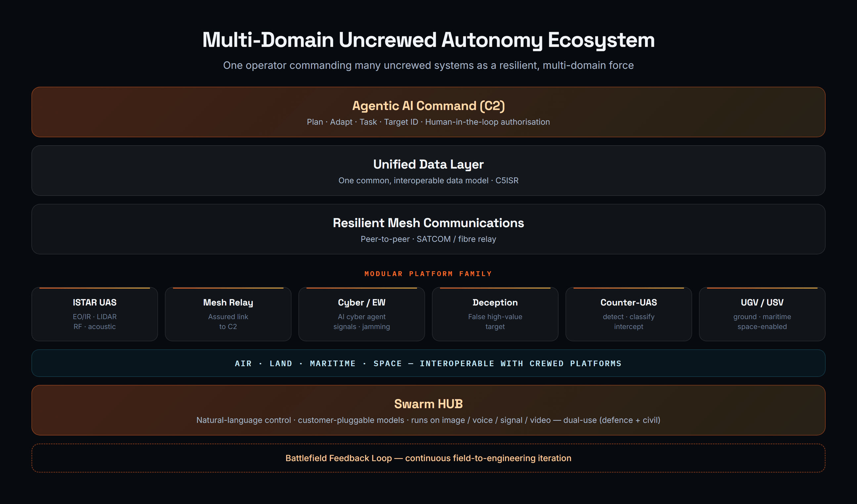The width and height of the screenshot is (857, 504).
Task: Select the Unified Data Layer heading
Action: [x=428, y=164]
